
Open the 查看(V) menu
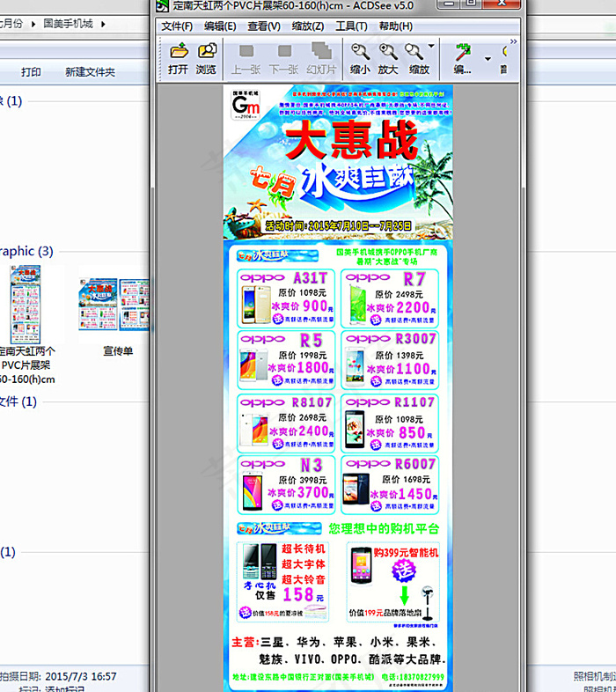click(264, 26)
